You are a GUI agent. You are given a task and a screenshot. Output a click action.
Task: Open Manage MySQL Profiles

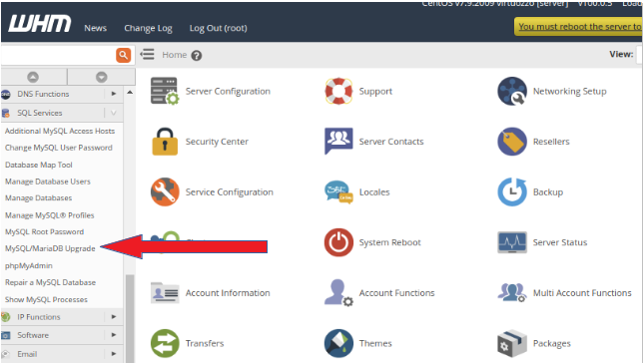pos(50,215)
